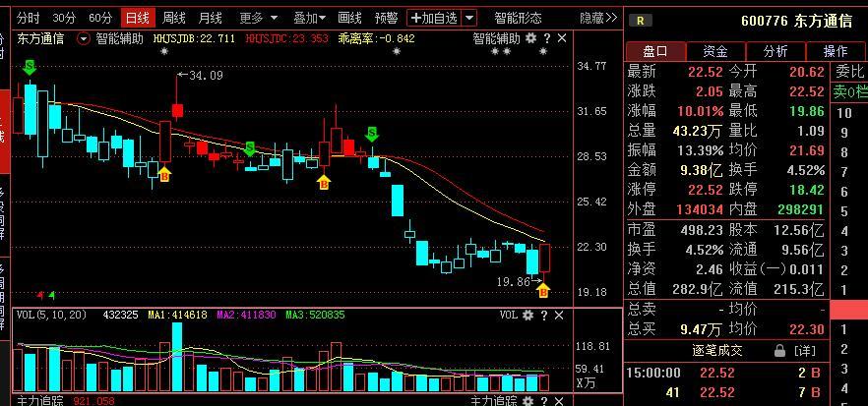Viewport: 868px width, 406px height.
Task: Click the 智能辅助 indicator label at left
Action: coord(119,38)
